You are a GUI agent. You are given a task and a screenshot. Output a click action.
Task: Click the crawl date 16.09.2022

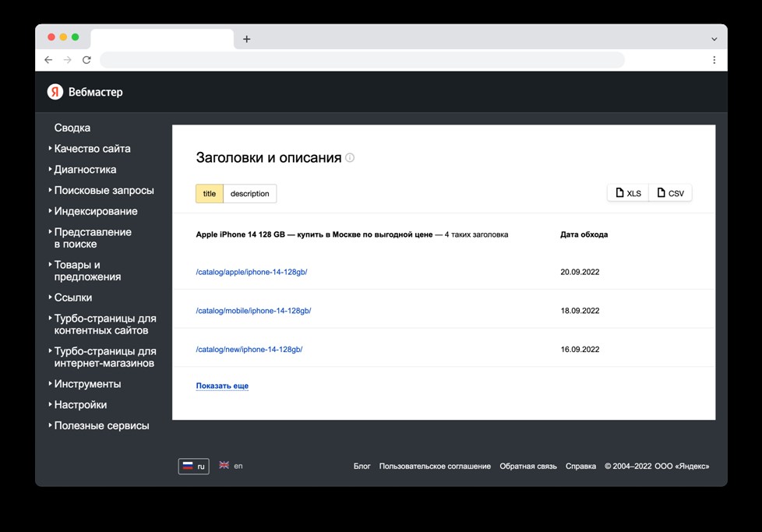580,349
